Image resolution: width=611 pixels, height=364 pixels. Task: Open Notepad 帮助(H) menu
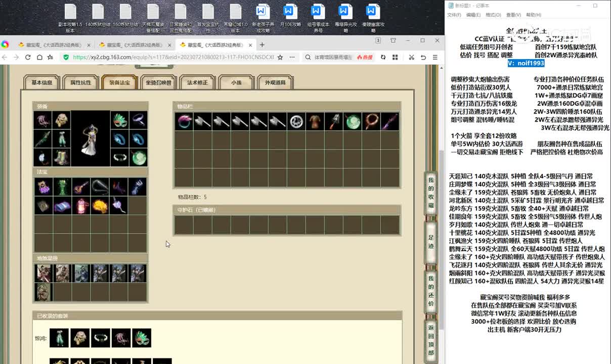[x=534, y=15]
